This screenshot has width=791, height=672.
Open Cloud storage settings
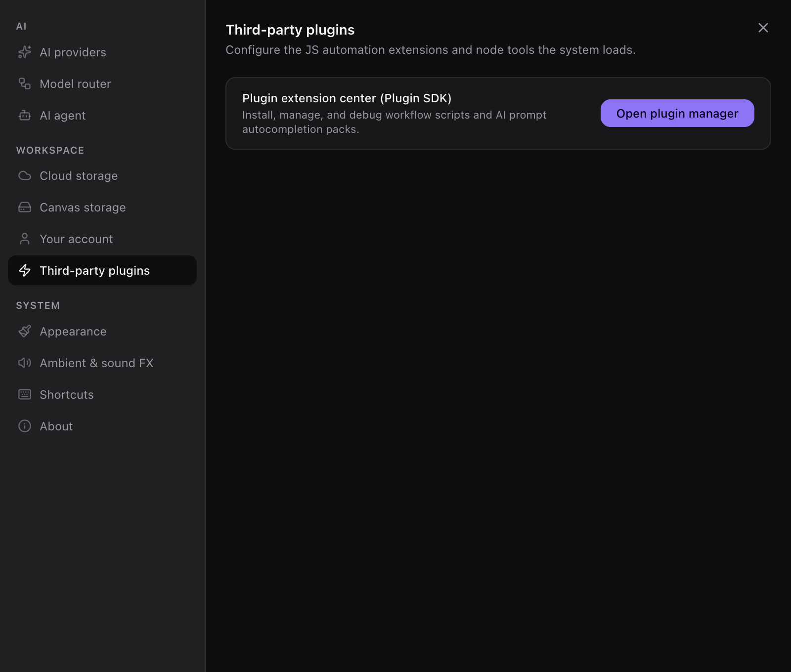[x=102, y=175]
